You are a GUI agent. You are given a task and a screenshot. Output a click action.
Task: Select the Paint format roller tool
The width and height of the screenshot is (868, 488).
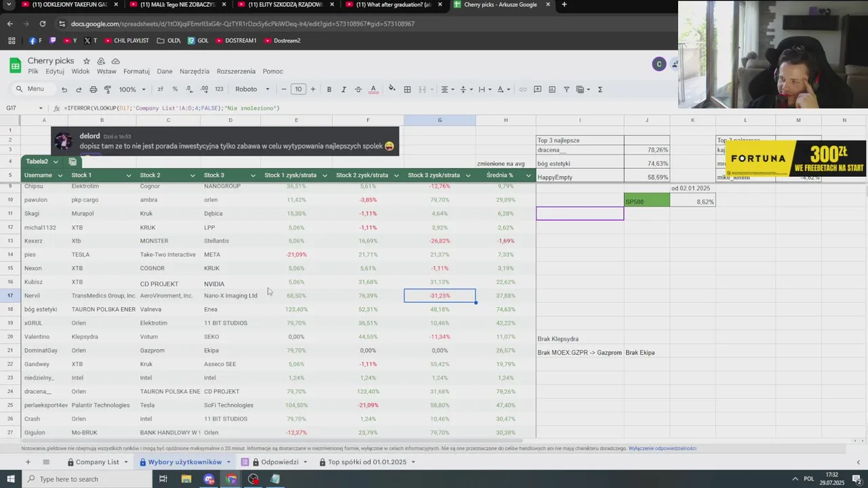coord(107,89)
